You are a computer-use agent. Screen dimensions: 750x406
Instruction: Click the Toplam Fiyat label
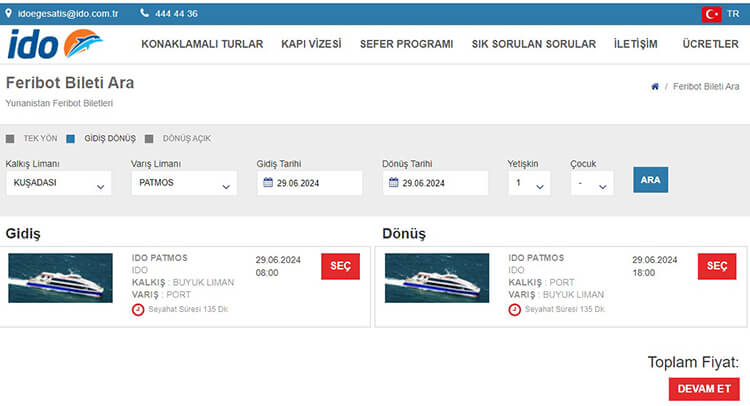[x=693, y=362]
